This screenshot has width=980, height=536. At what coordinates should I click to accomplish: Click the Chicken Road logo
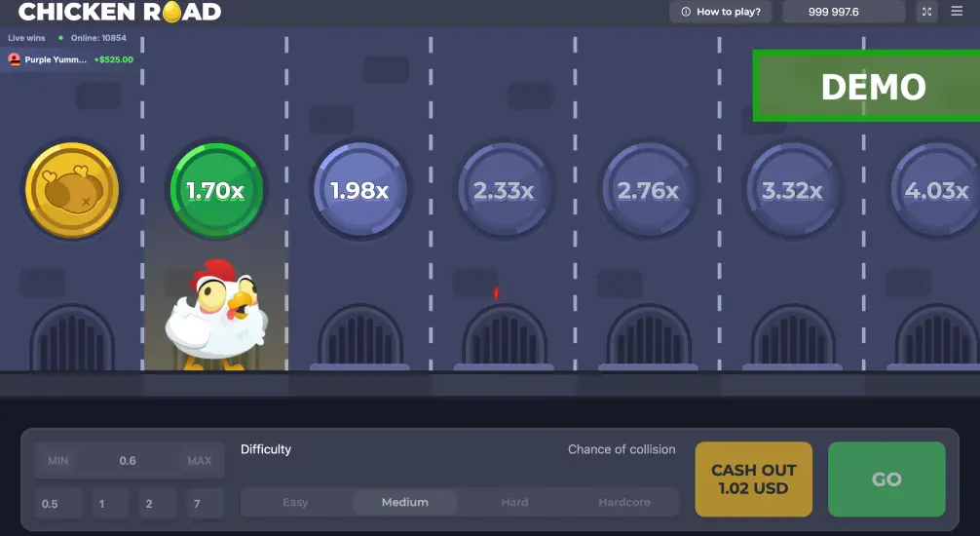[x=120, y=12]
